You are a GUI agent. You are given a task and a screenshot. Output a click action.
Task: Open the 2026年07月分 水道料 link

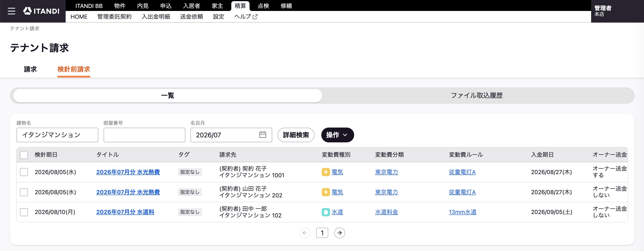(125, 212)
